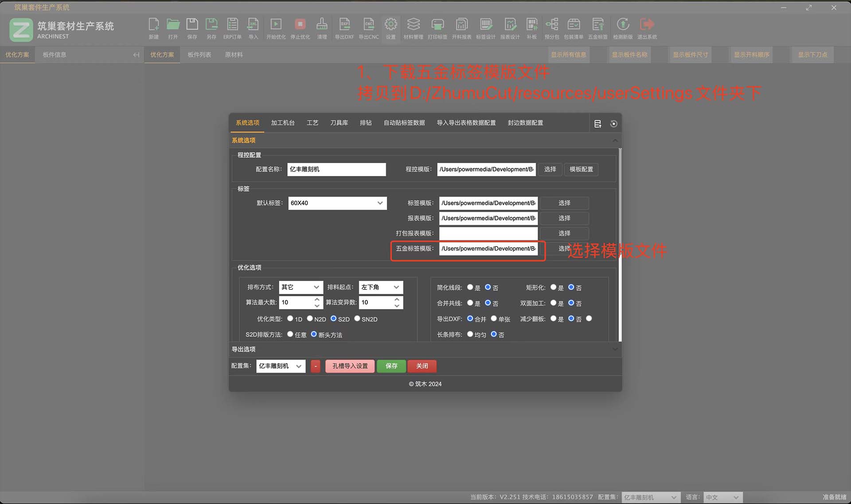Click the 预分包 toolbar icon
This screenshot has height=504, width=851.
pyautogui.click(x=552, y=28)
